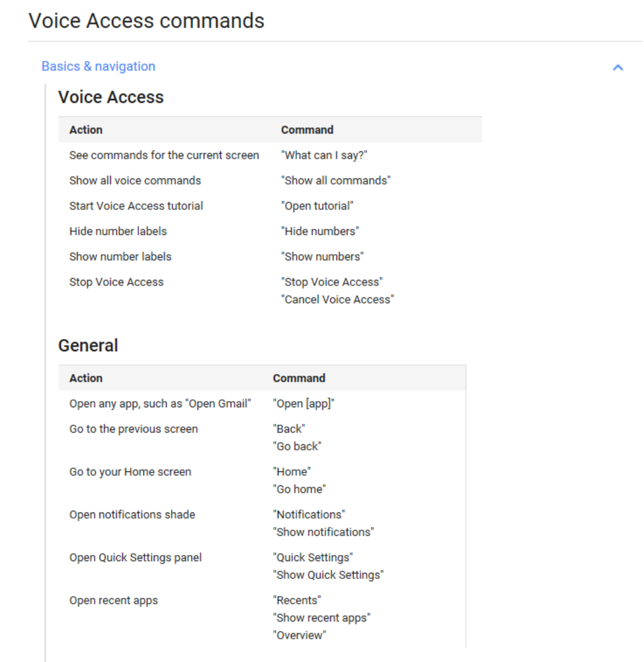Click the "Show numbers" command
This screenshot has width=644, height=662.
pos(322,257)
